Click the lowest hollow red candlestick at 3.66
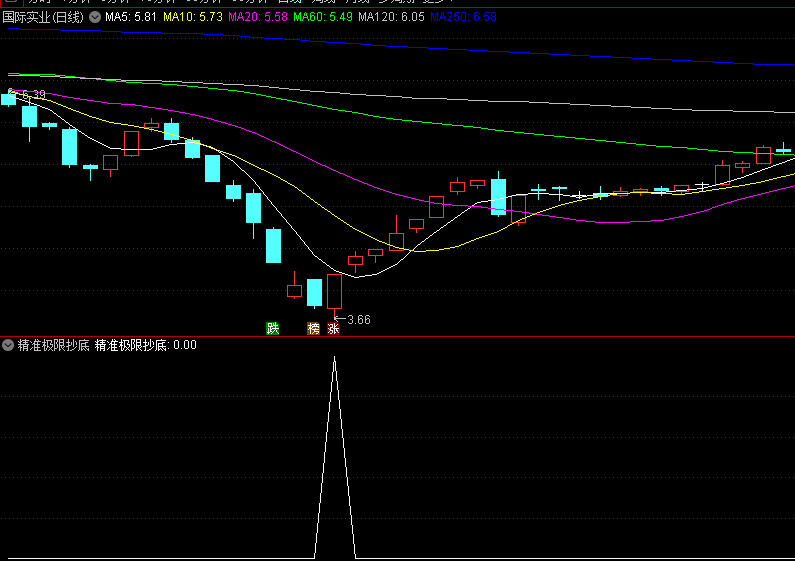Viewport: 795px width, 561px height. tap(334, 292)
